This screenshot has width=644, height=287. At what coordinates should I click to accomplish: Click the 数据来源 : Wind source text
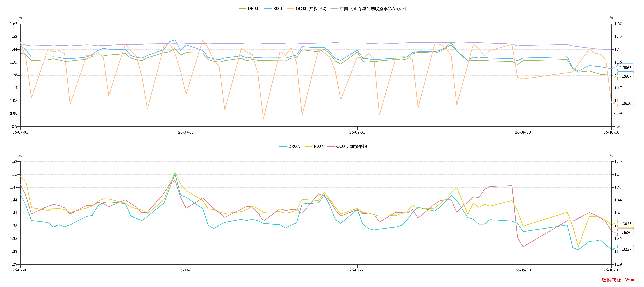pyautogui.click(x=618, y=280)
